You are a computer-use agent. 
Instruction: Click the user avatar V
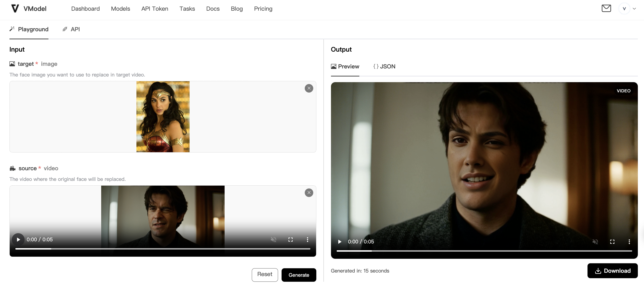click(x=624, y=9)
